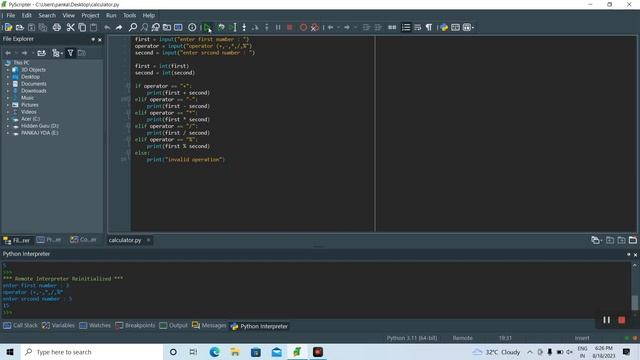Click the Step Out debug icon
This screenshot has width=640, height=360.
point(267,27)
